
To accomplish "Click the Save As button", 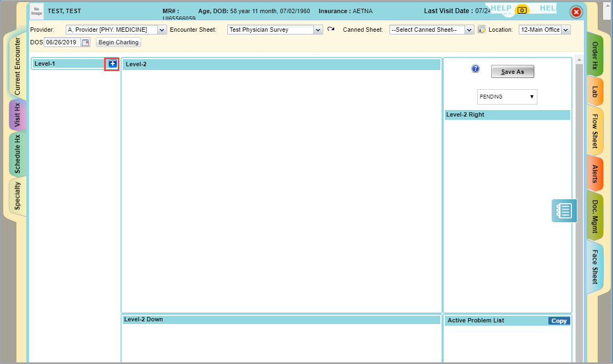I will point(512,72).
